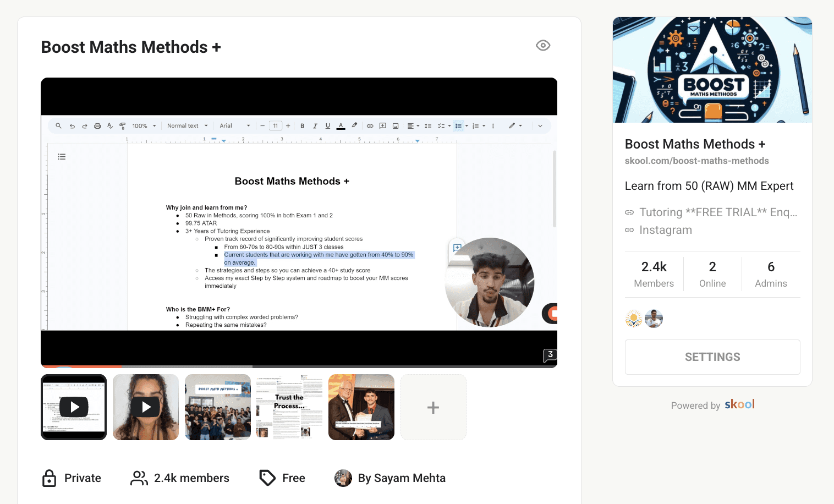This screenshot has width=834, height=504.
Task: Click search icon in the video's Docs toolbar
Action: (58, 126)
